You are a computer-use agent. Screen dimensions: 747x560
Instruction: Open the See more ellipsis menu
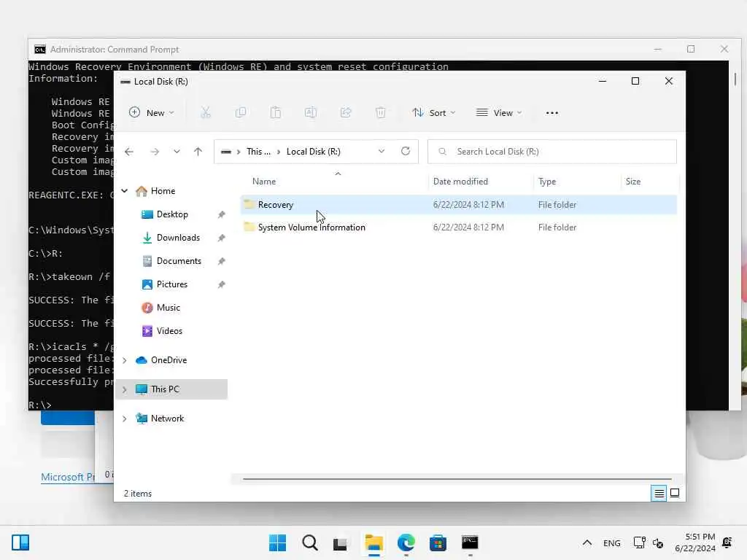(551, 113)
